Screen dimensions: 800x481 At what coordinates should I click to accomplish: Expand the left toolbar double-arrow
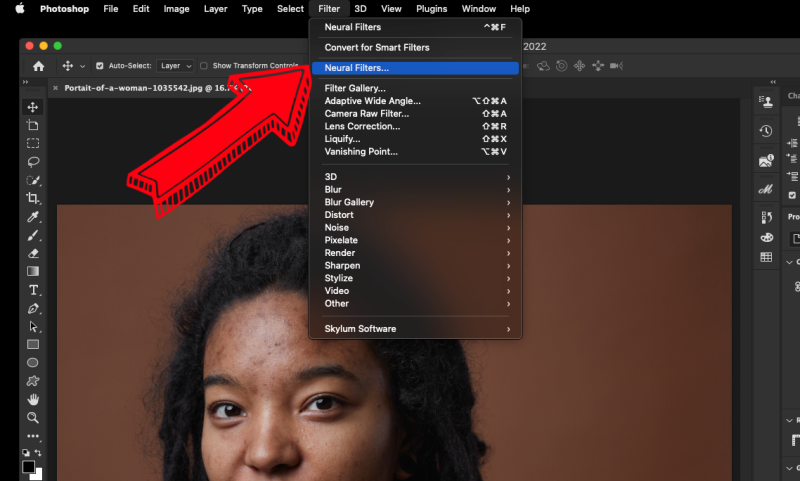click(x=25, y=82)
